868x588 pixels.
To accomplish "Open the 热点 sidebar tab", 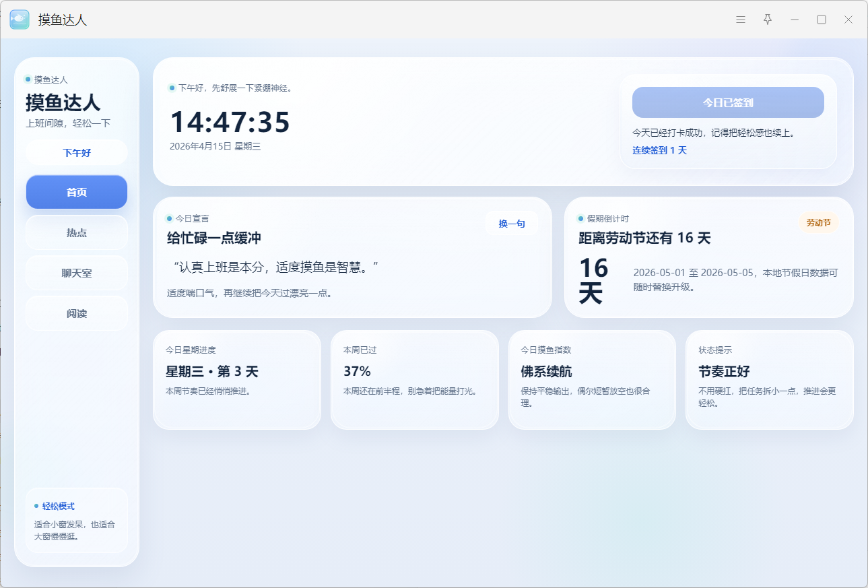I will coord(77,232).
